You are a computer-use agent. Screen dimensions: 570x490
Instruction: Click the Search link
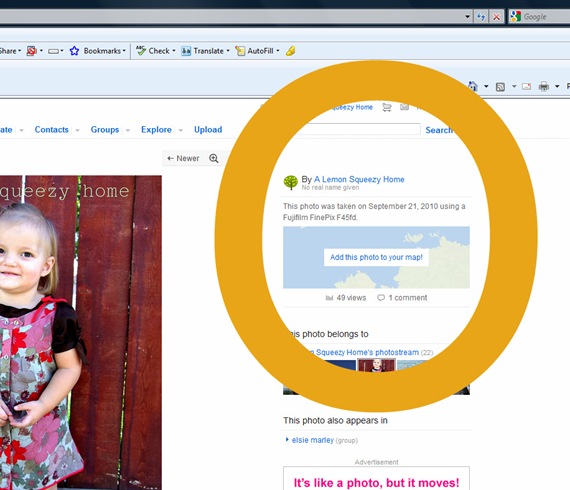[439, 130]
